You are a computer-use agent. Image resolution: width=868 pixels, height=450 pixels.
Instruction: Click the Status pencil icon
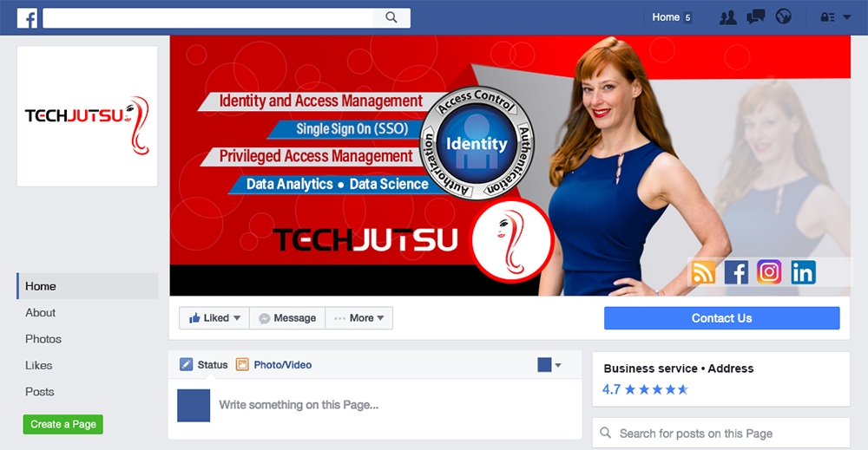186,365
